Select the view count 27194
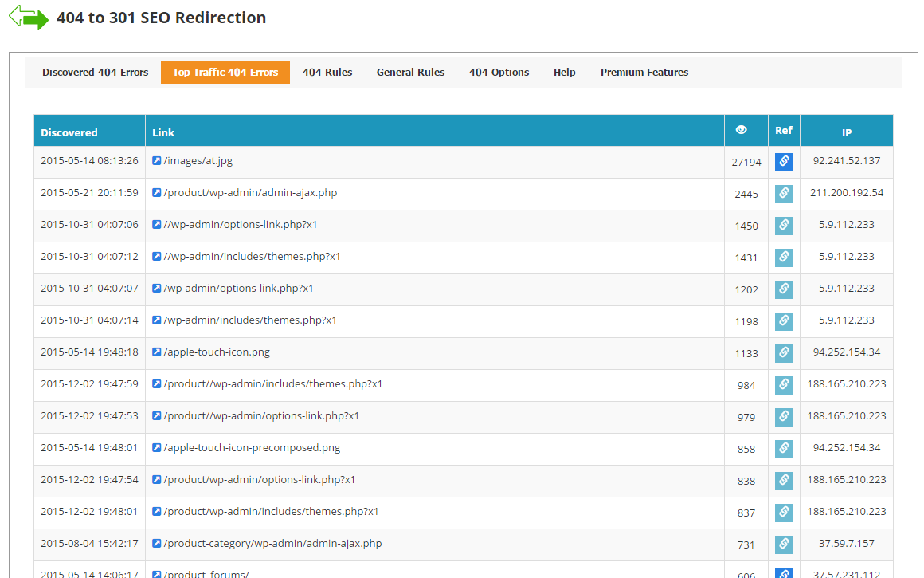 click(746, 162)
